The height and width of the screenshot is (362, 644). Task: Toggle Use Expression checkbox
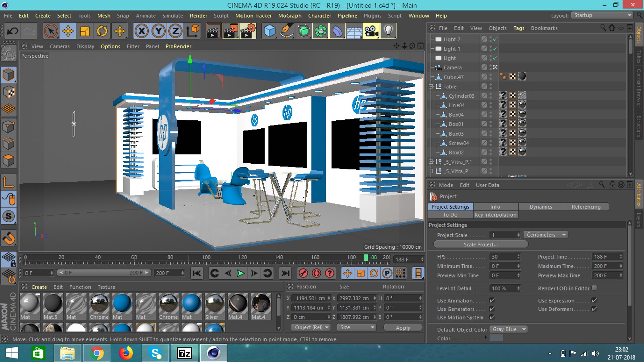(594, 300)
